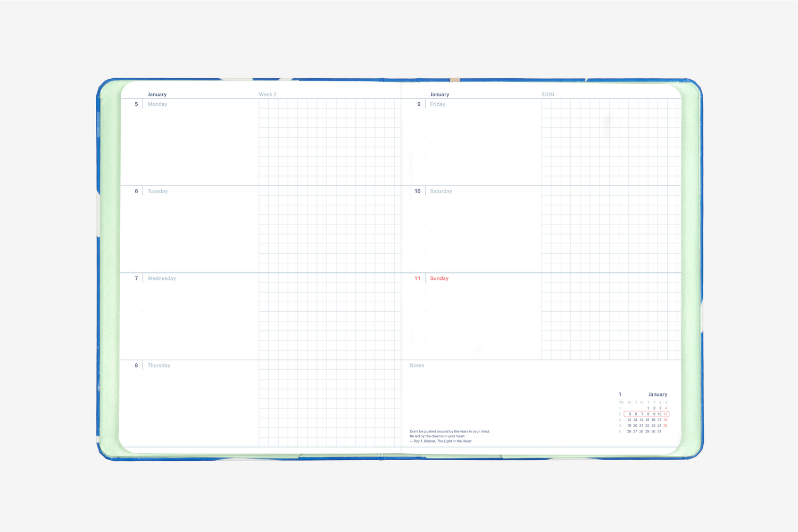Click the Notes section heading
Screen dimensions: 798x532
pos(417,365)
